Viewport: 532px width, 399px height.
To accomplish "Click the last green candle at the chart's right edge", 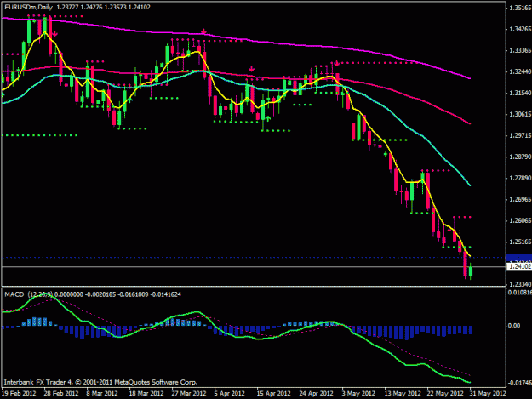I will tap(471, 271).
